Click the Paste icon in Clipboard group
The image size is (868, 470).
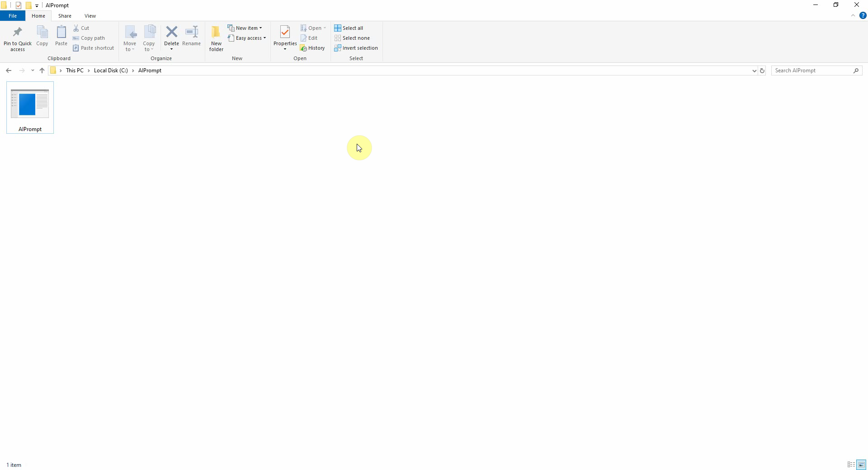click(x=61, y=33)
